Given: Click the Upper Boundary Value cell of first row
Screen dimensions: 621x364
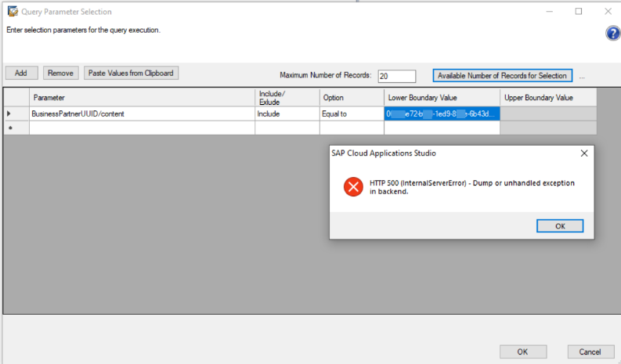Looking at the screenshot, I should 548,114.
